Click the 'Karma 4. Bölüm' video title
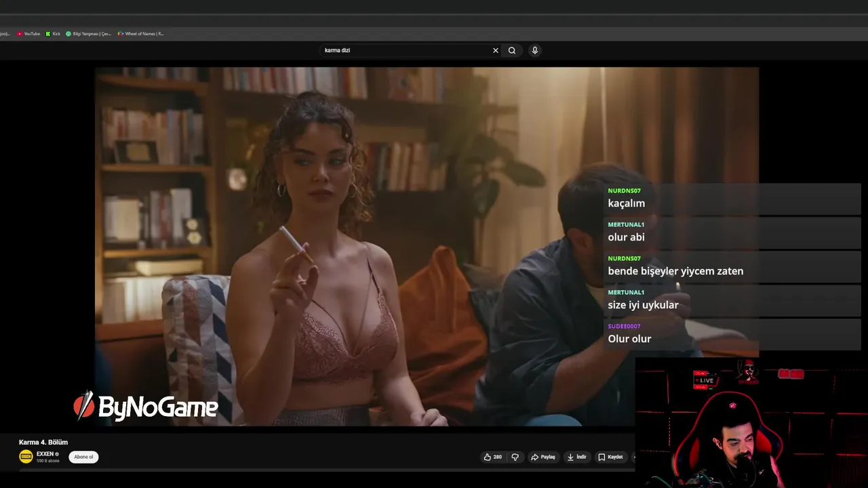Screen dimensions: 868x488 point(43,442)
